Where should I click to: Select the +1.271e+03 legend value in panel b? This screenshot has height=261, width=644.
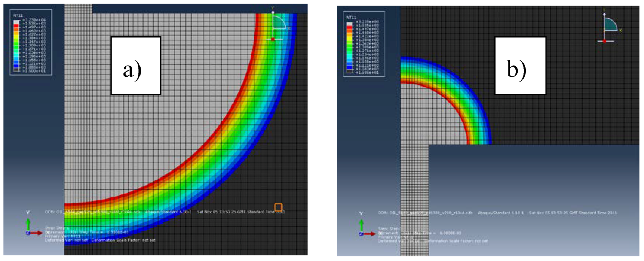coord(367,51)
